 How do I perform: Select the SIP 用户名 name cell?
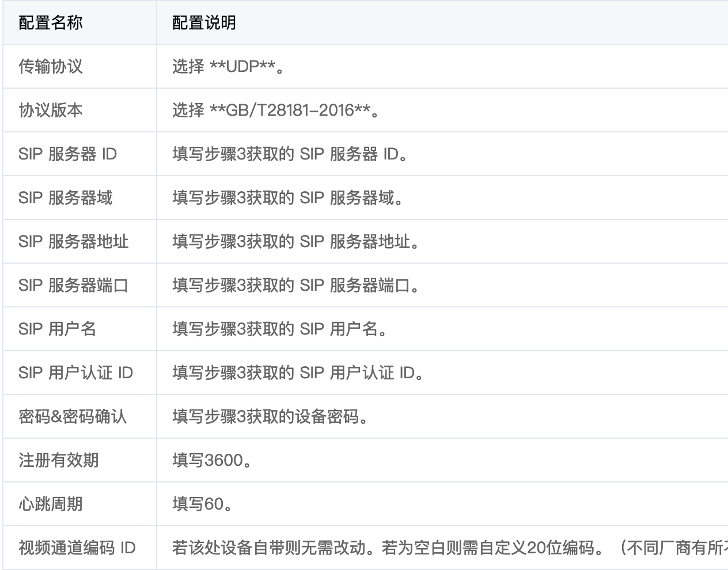[x=57, y=329]
